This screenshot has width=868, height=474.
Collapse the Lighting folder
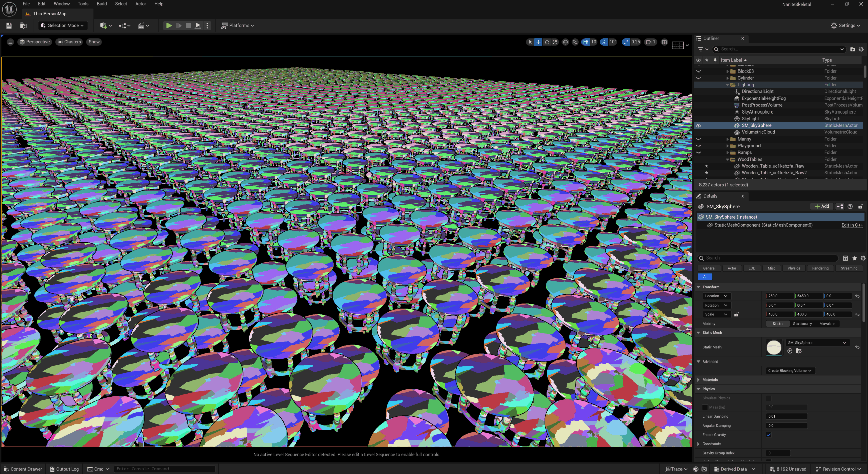727,85
